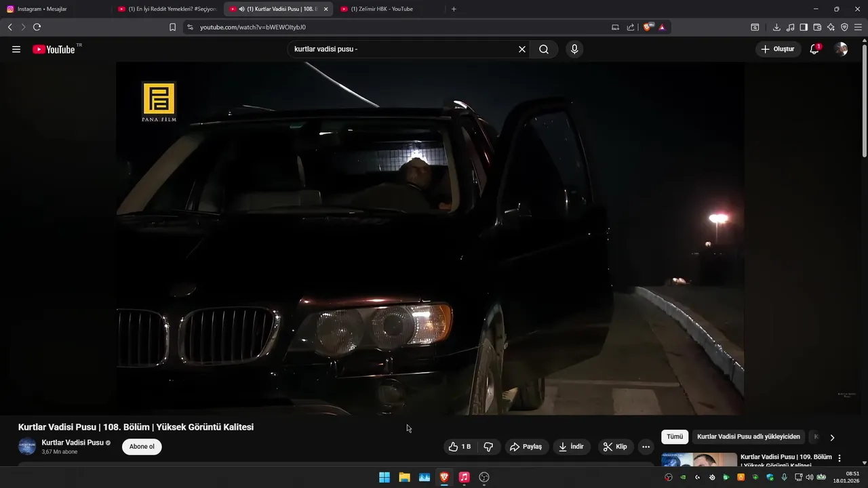Open Brave VPN shield icon

tap(844, 27)
